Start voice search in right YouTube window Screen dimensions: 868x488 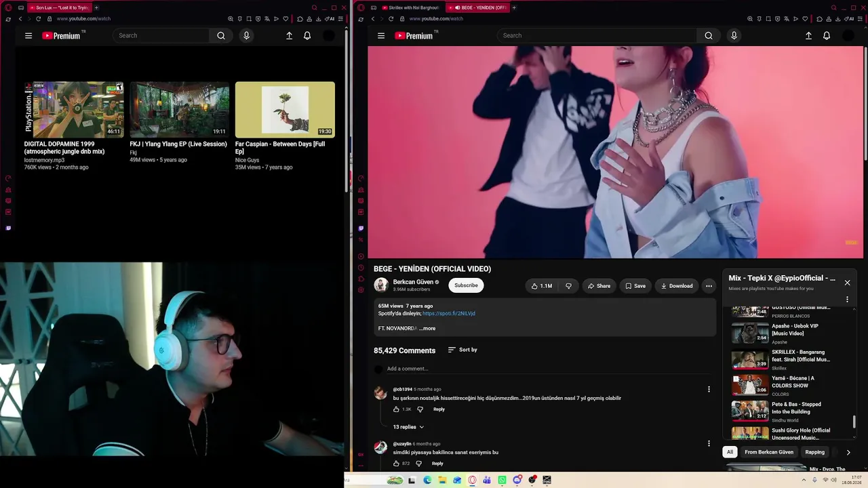click(734, 35)
